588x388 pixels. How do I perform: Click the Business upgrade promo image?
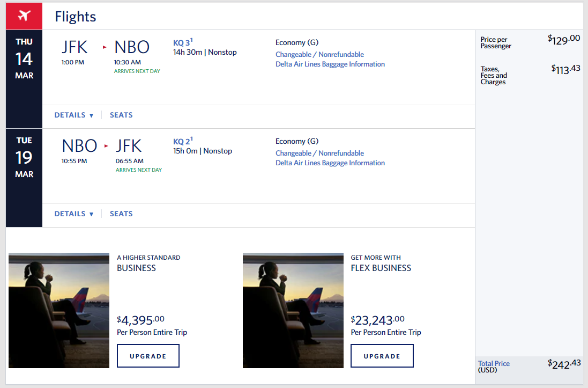pos(59,310)
